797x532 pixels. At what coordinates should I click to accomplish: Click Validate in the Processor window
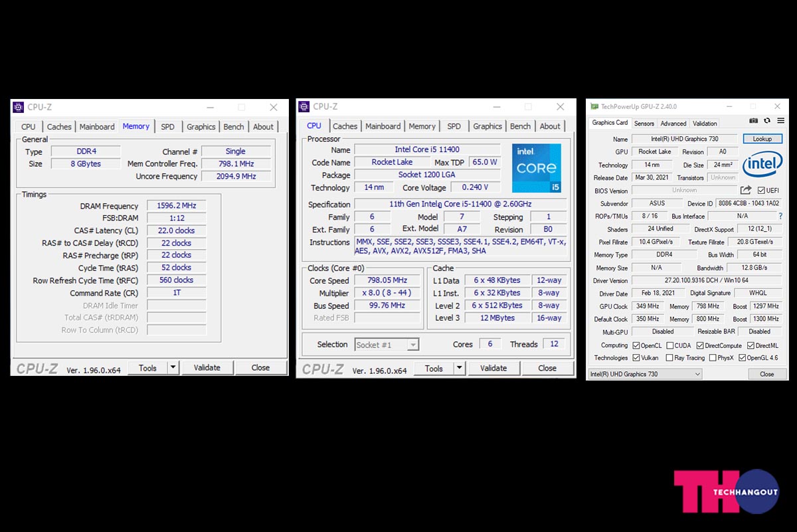tap(493, 368)
